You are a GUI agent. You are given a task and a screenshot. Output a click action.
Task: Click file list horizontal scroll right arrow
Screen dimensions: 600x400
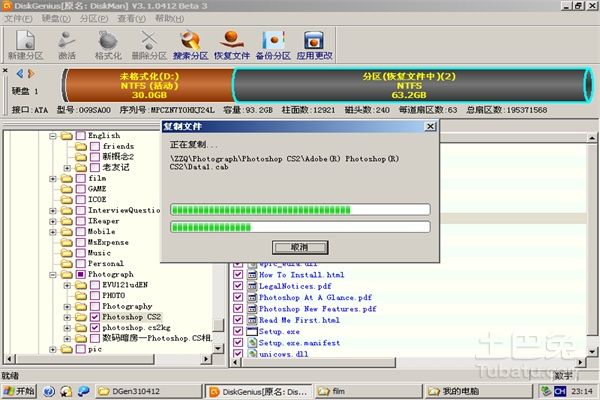coord(581,362)
